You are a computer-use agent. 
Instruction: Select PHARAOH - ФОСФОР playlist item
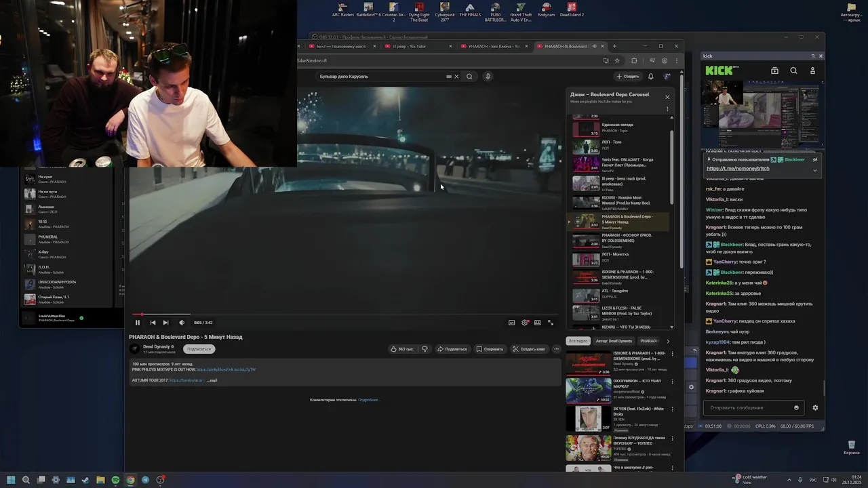pyautogui.click(x=620, y=241)
